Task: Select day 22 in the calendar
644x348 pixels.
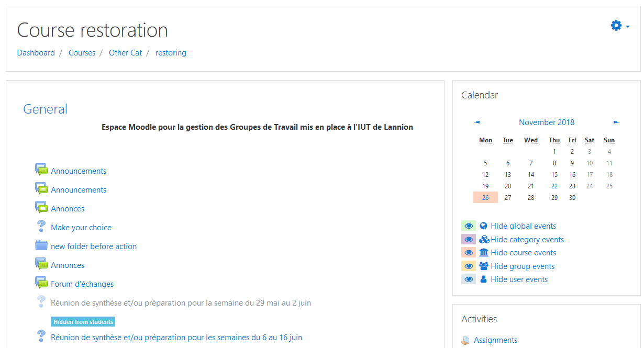Action: pyautogui.click(x=554, y=186)
